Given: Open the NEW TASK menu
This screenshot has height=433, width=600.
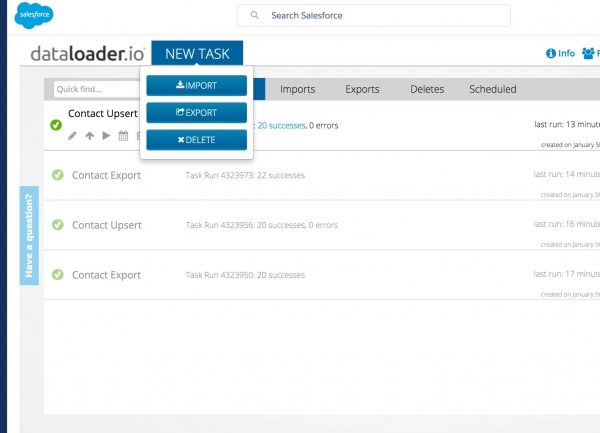Looking at the screenshot, I should coord(197,54).
